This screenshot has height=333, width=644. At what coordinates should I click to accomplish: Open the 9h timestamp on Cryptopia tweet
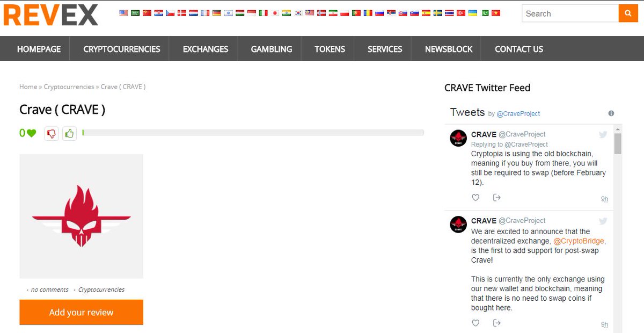coord(604,199)
